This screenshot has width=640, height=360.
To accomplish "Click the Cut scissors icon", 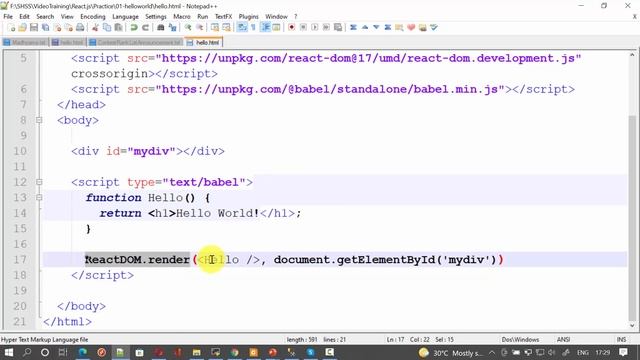I will pos(95,28).
